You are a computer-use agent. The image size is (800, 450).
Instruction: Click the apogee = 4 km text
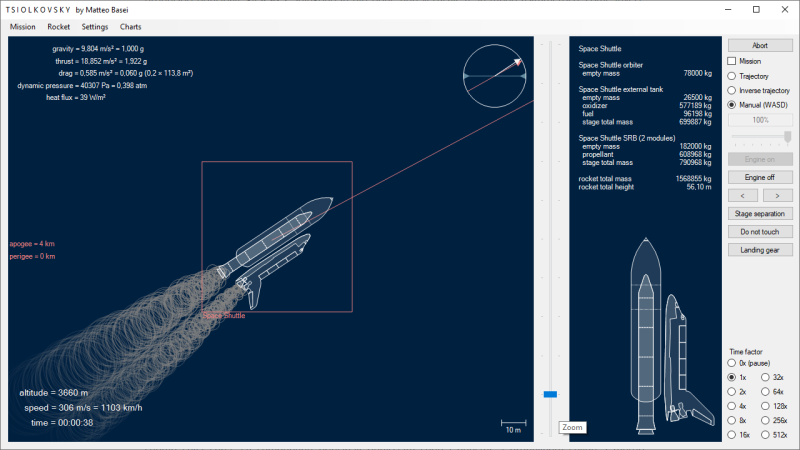point(32,244)
